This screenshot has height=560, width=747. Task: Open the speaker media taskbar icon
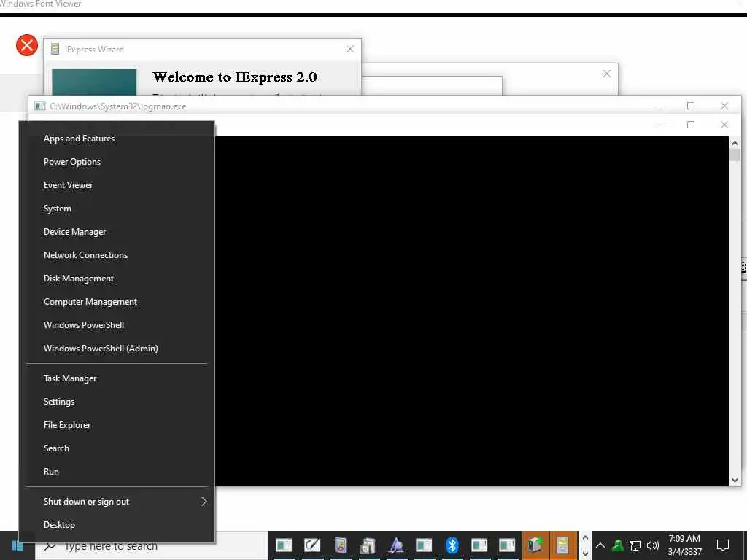340,545
